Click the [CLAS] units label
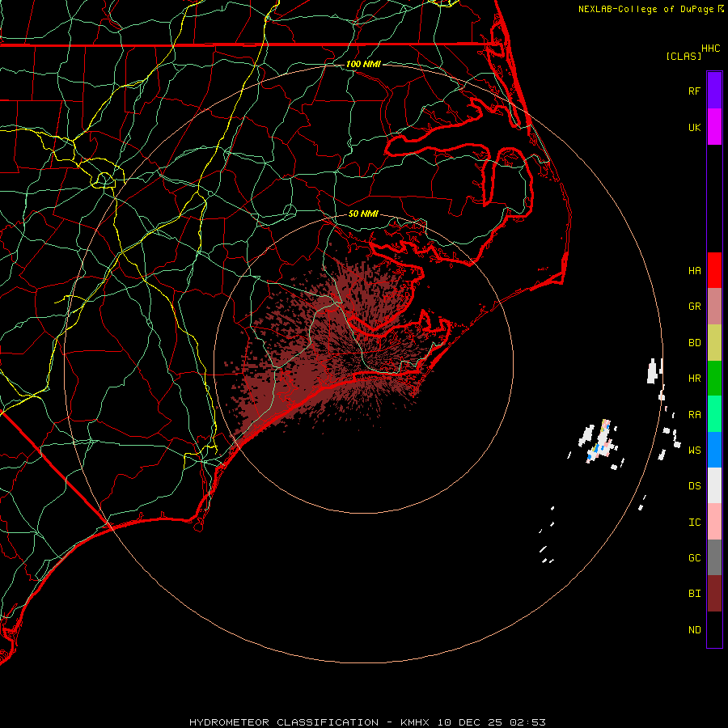Image resolution: width=728 pixels, height=728 pixels. click(684, 56)
